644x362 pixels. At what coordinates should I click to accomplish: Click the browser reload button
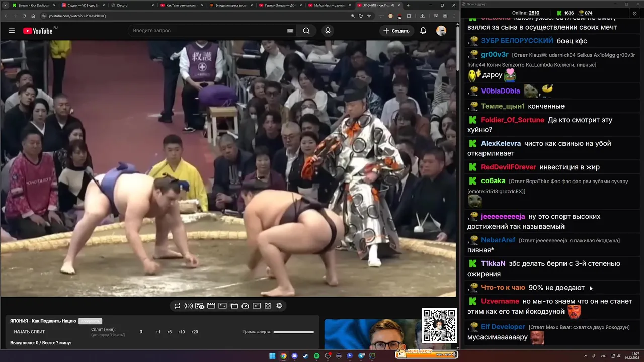click(24, 16)
